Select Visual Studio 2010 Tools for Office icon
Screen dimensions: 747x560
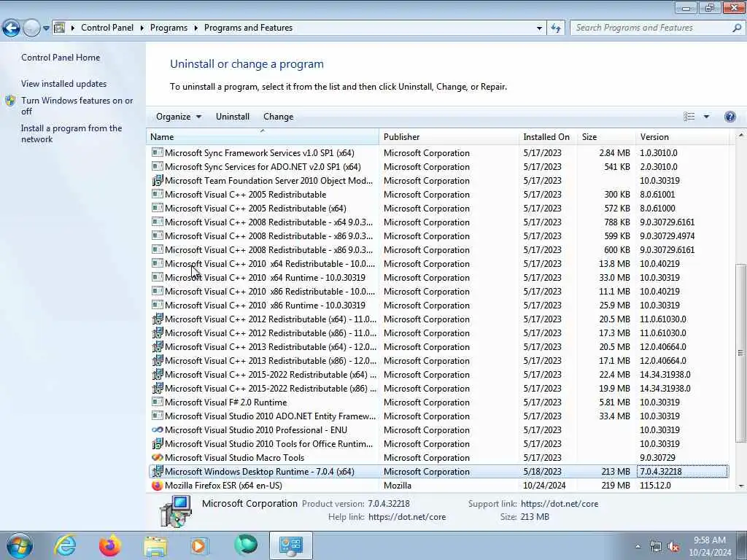click(157, 444)
